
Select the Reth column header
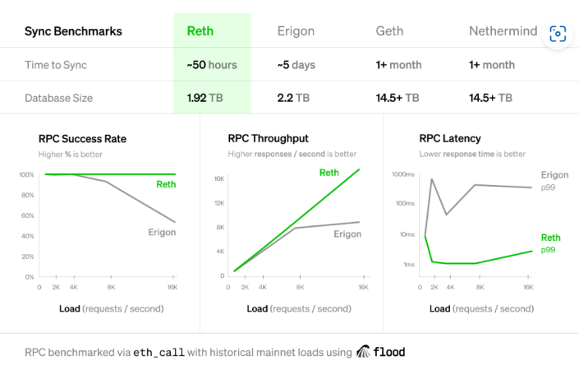point(200,31)
